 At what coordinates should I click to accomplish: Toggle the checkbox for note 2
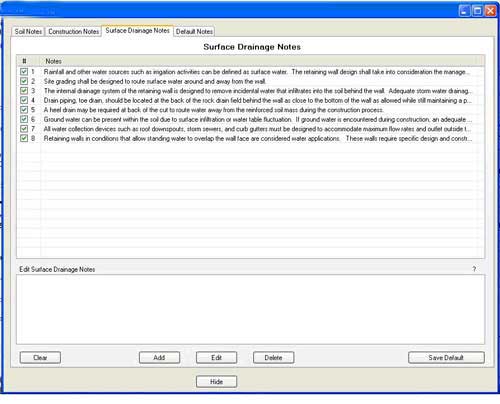pyautogui.click(x=24, y=81)
